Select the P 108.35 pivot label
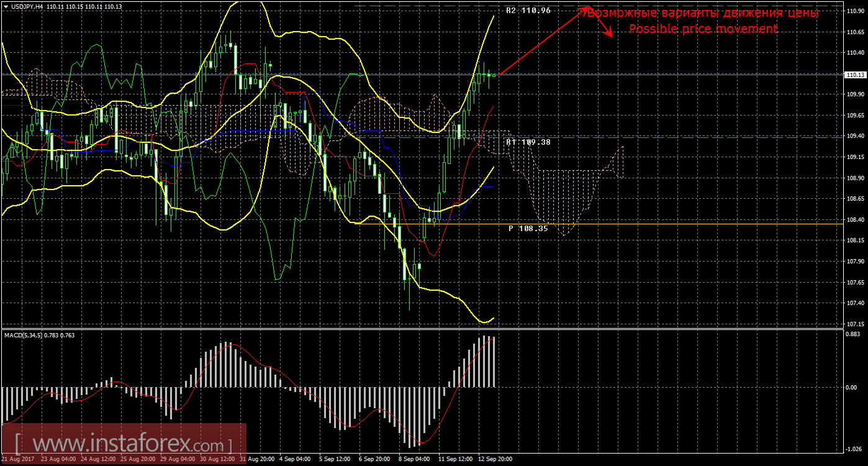868x466 pixels. (x=528, y=228)
